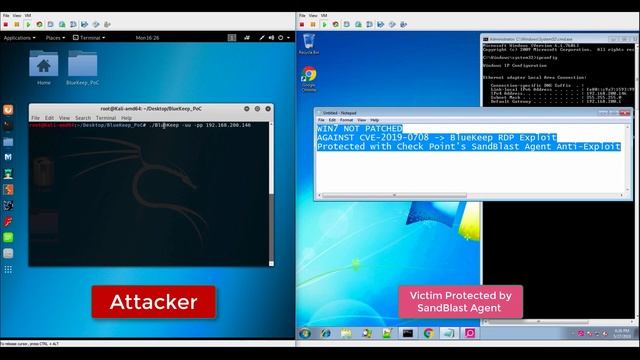This screenshot has width=640, height=360.
Task: Expand system menu arrow beside power icon
Action: [x=289, y=38]
